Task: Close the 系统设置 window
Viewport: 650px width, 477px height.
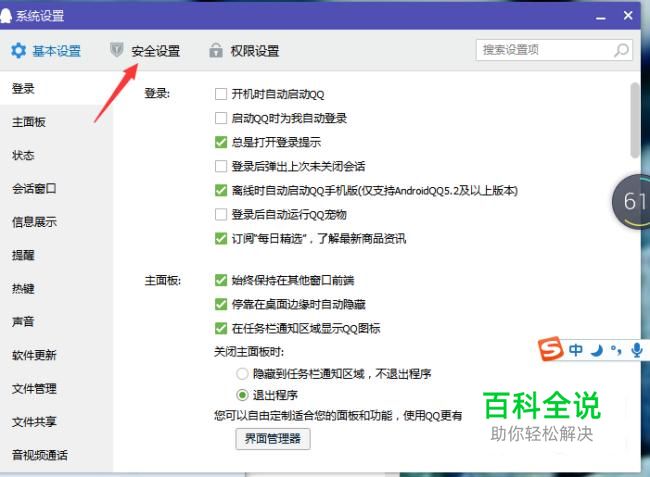Action: tap(628, 16)
